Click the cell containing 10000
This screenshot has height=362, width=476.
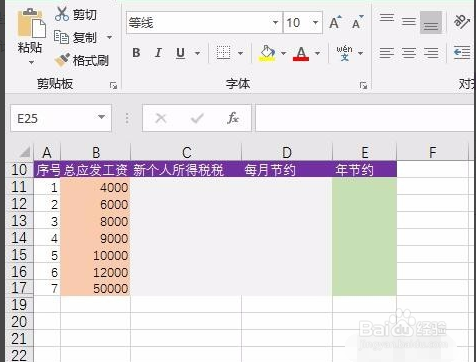pos(96,255)
